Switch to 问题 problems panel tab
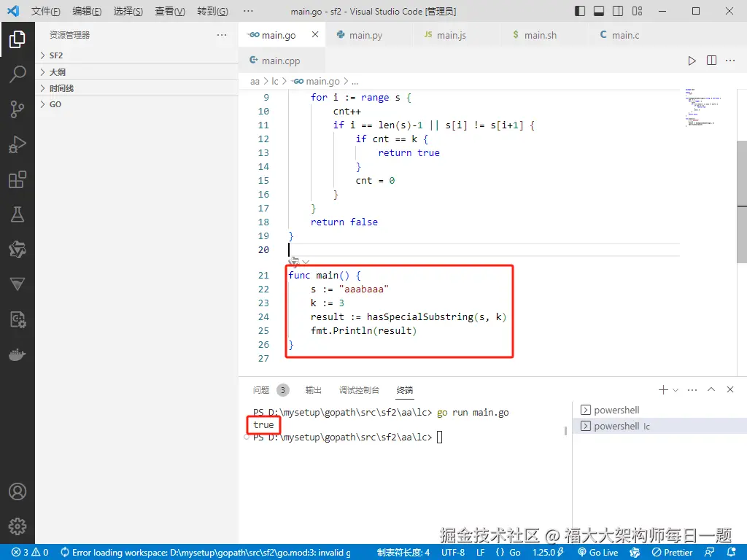The image size is (747, 560). (x=261, y=390)
